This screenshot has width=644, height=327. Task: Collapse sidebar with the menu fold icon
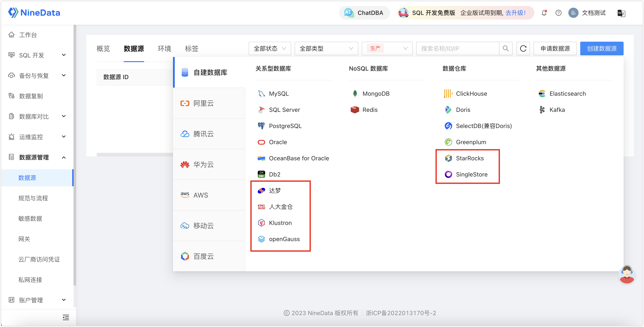tap(66, 317)
